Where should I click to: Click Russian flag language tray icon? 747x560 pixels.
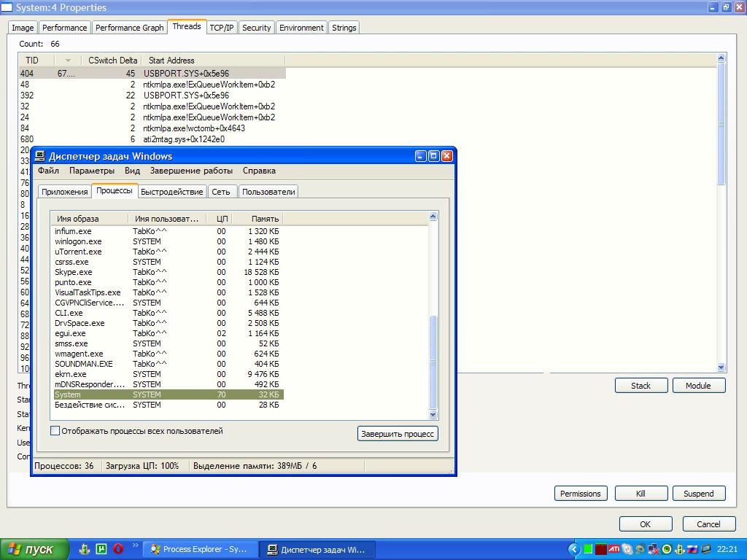coord(692,550)
